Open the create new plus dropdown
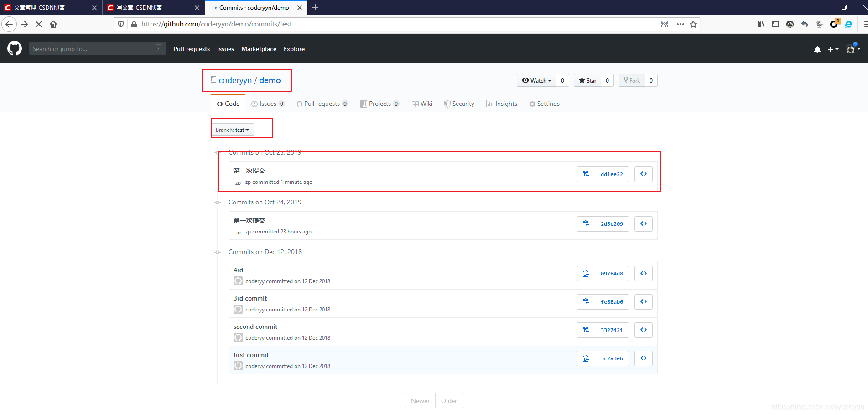The image size is (868, 415). [833, 49]
